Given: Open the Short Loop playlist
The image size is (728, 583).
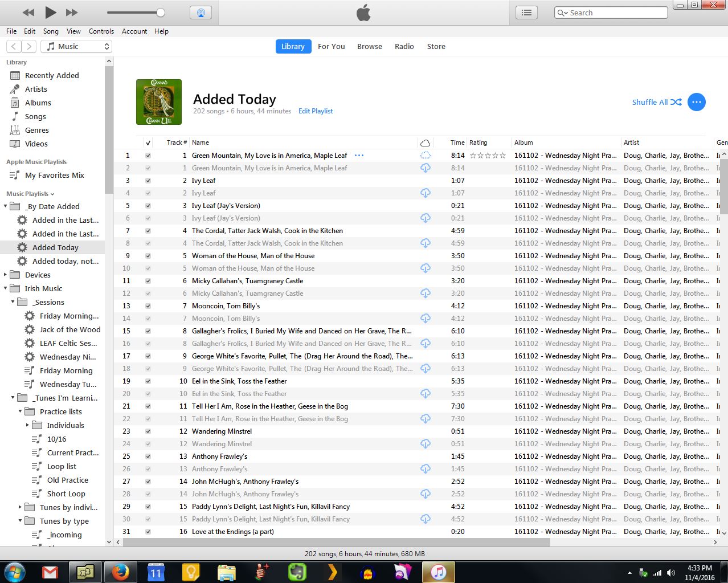Looking at the screenshot, I should click(66, 494).
